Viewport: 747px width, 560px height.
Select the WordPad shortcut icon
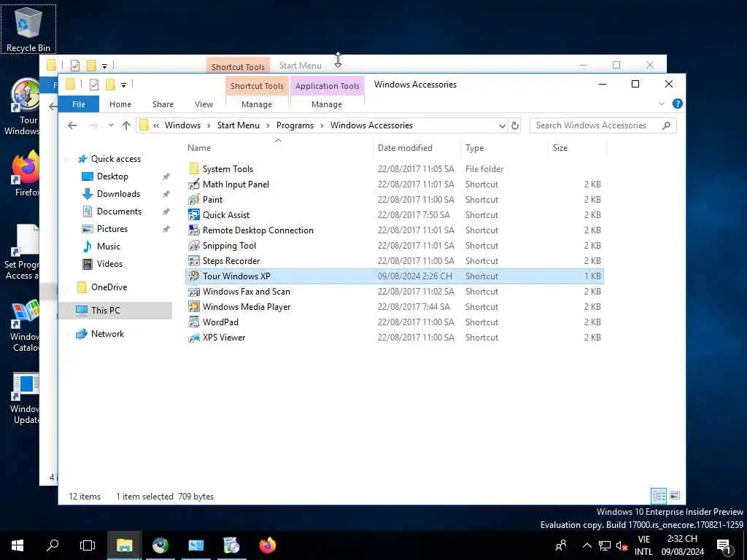(194, 322)
